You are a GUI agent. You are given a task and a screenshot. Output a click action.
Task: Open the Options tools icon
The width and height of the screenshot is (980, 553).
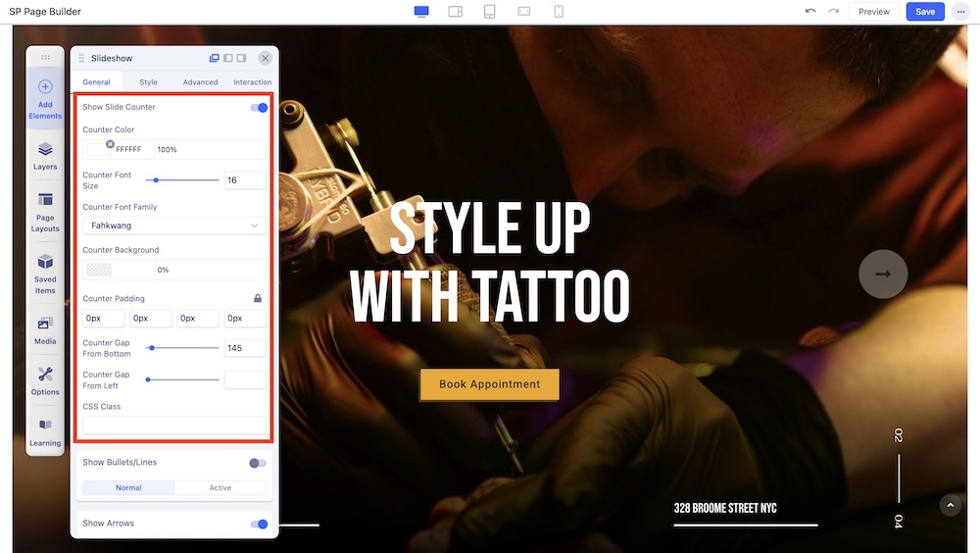tap(45, 375)
